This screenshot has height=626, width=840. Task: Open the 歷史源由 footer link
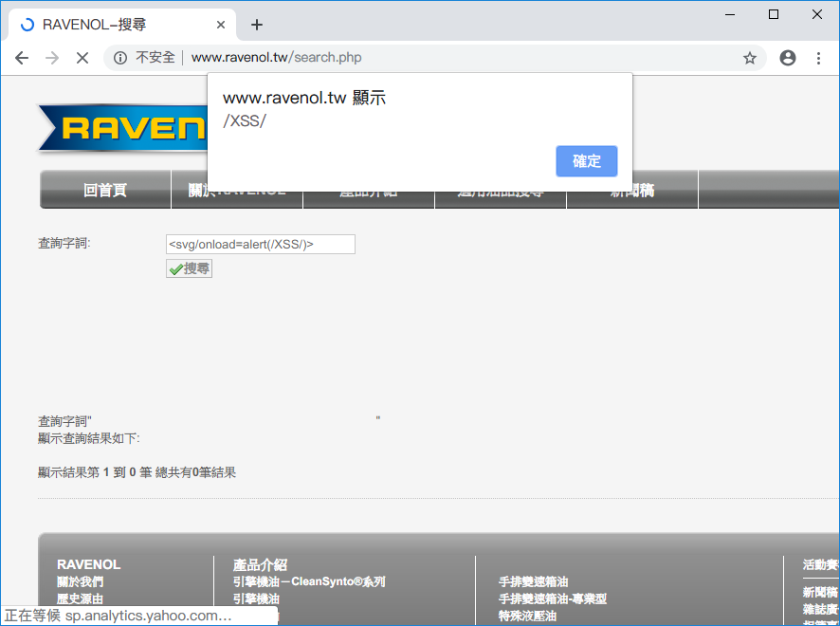coord(81,599)
